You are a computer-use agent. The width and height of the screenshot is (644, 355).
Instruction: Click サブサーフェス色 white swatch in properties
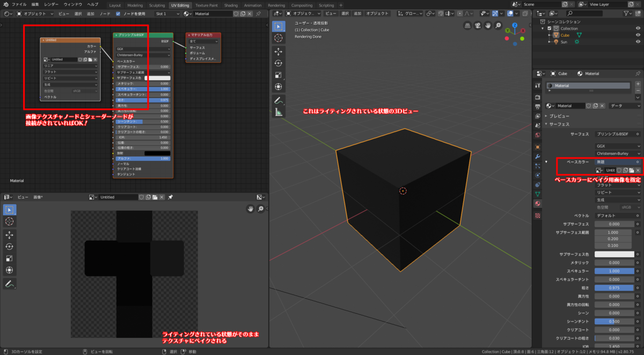(x=614, y=254)
